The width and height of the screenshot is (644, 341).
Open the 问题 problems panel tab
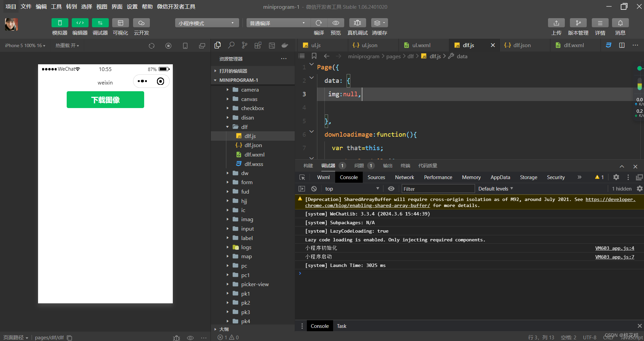[x=364, y=166]
